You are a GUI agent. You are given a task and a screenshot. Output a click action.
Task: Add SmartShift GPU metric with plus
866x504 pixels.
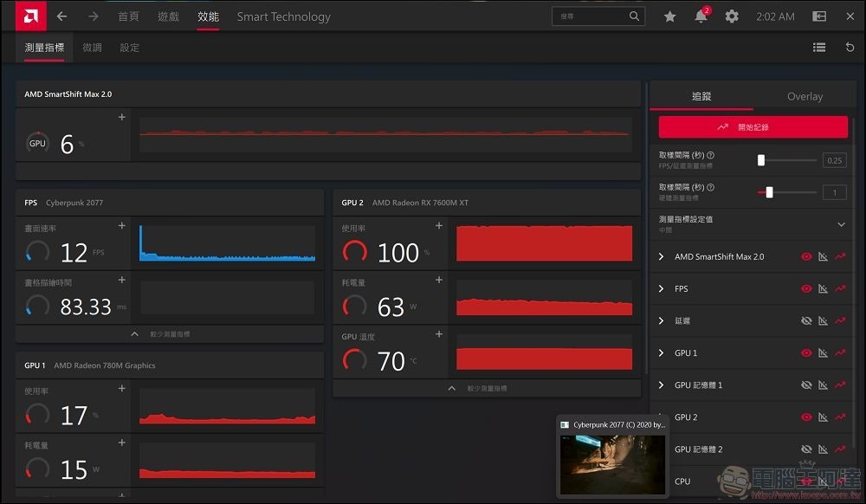(x=122, y=117)
